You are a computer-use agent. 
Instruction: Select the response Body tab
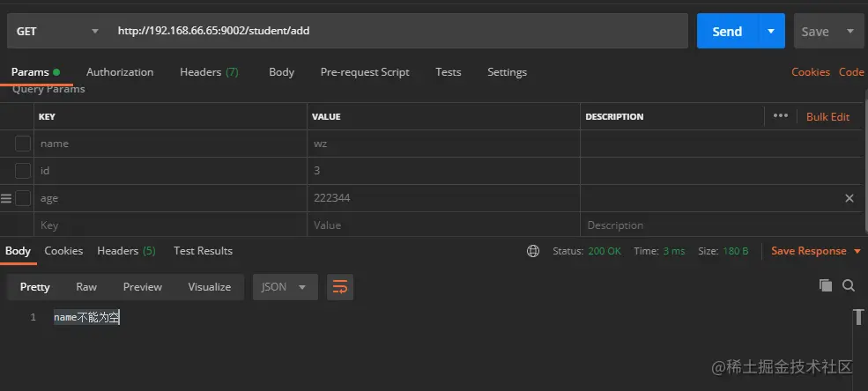pyautogui.click(x=18, y=251)
